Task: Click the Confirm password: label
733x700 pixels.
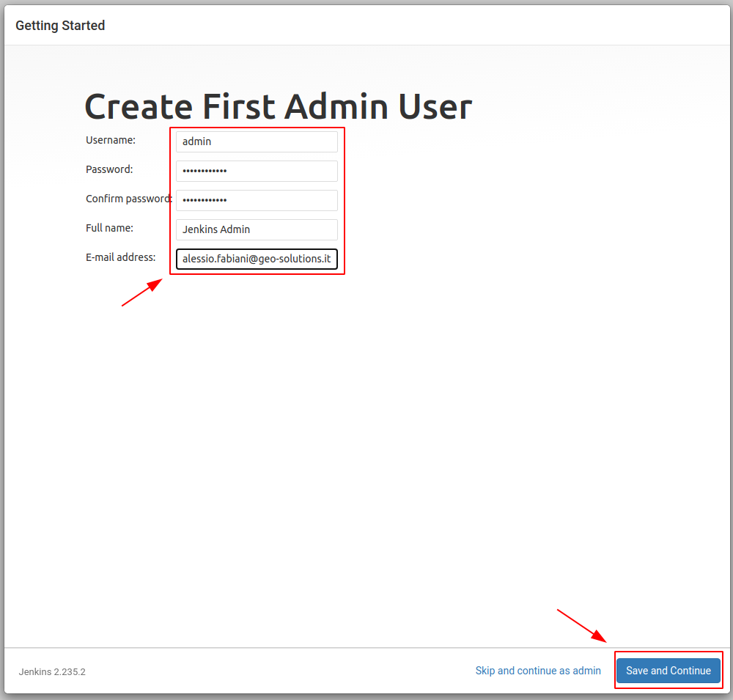Action: pyautogui.click(x=128, y=199)
